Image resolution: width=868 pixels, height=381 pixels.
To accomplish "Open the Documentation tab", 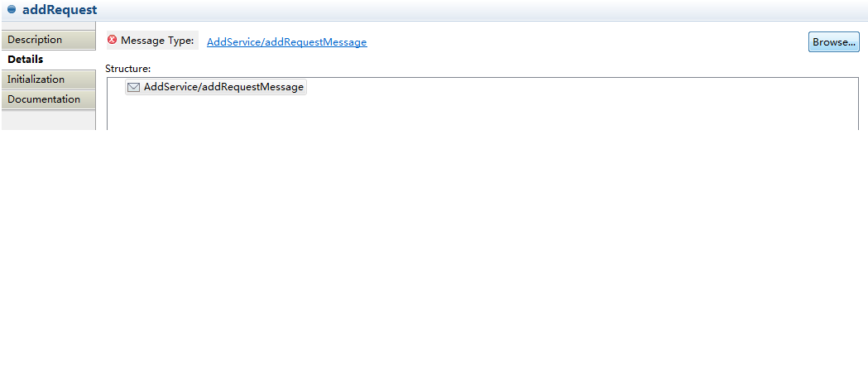I will click(48, 99).
